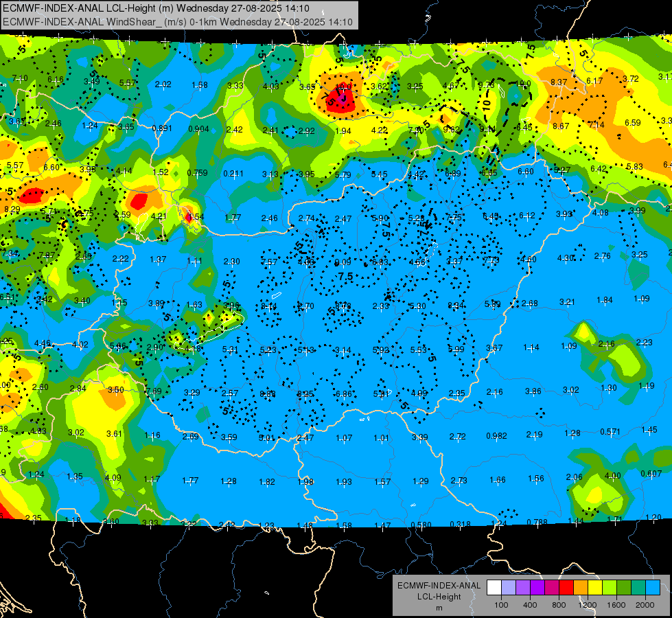Click the wind shear value 0.982
Viewport: 672px width, 618px height.
(497, 436)
